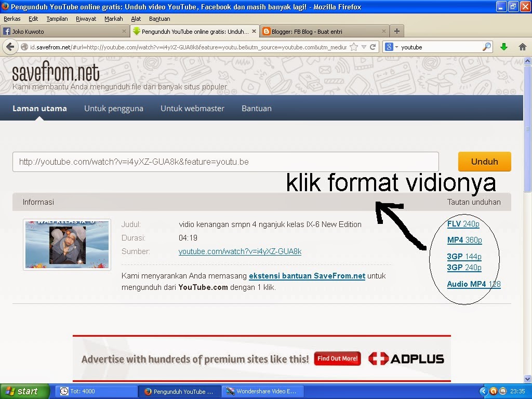
Task: Open Untuk webmaster nav item
Action: click(x=192, y=109)
